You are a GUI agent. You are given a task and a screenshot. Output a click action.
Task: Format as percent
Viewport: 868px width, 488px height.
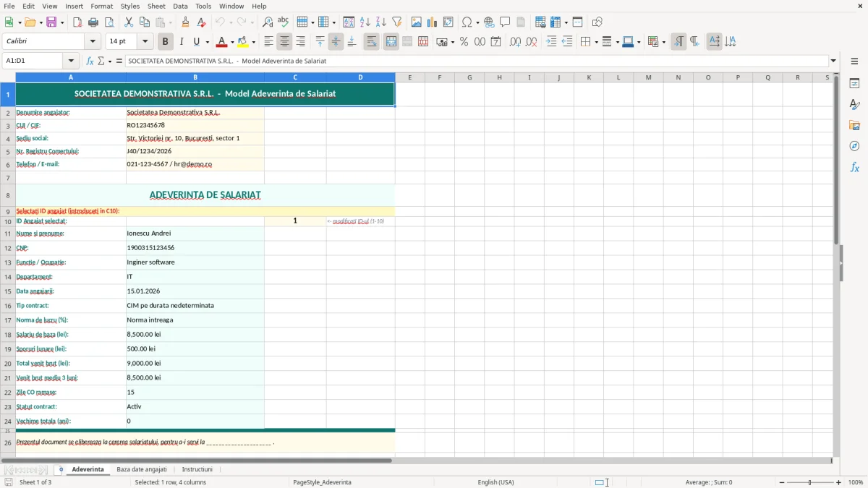(464, 42)
